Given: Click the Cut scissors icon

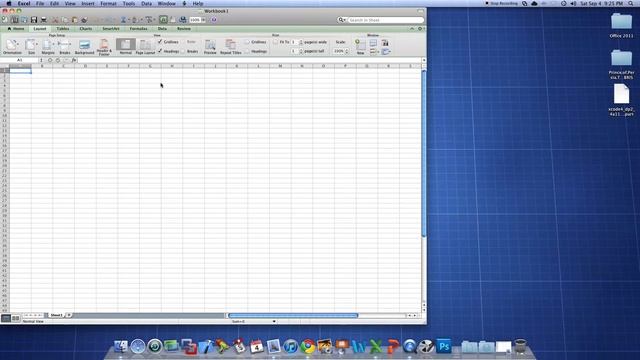Looking at the screenshot, I should pos(55,20).
